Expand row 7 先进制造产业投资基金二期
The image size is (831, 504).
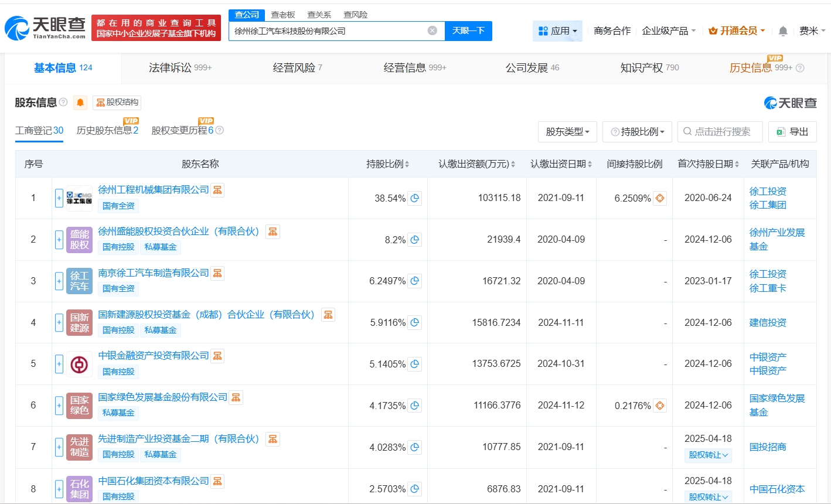point(59,447)
